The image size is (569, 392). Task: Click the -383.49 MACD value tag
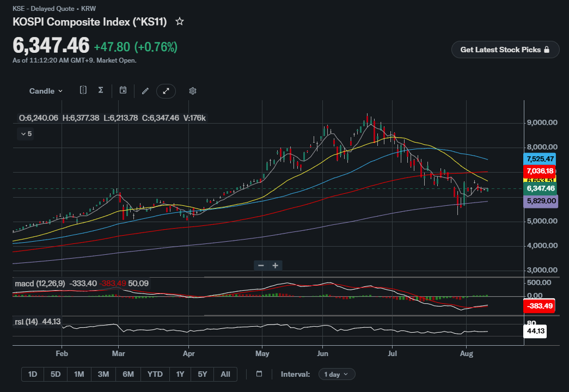540,306
